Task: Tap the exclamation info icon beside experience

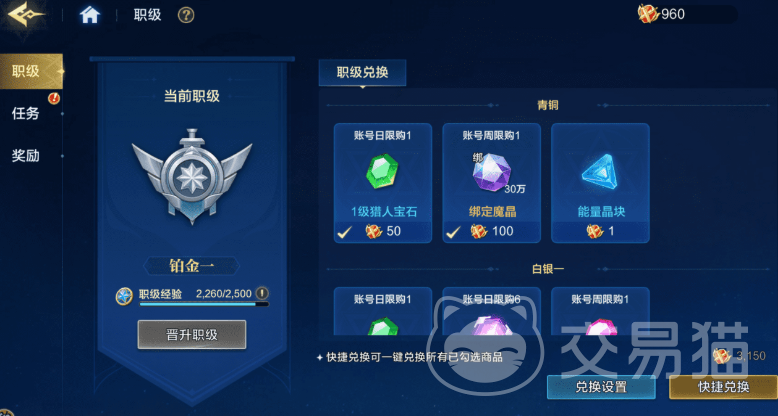Action: [262, 293]
